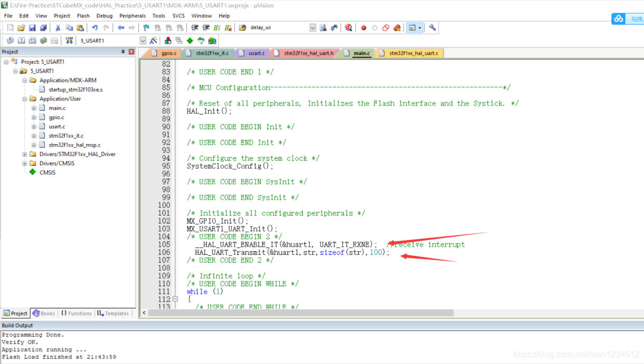
Task: Click the Undo arrow icon
Action: point(95,28)
